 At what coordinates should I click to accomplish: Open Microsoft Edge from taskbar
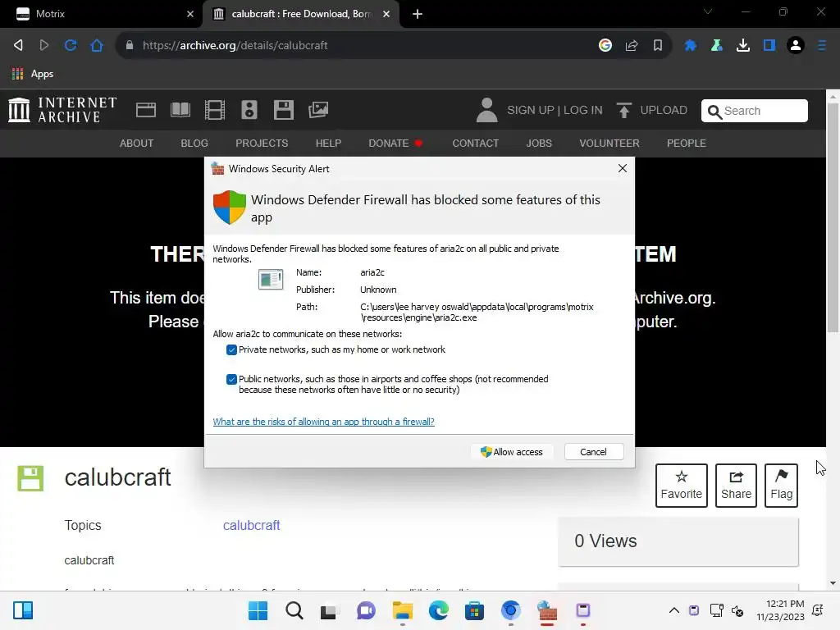click(439, 610)
